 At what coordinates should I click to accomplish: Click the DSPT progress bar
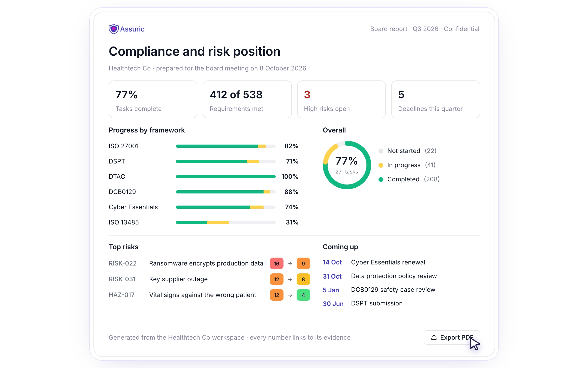226,161
